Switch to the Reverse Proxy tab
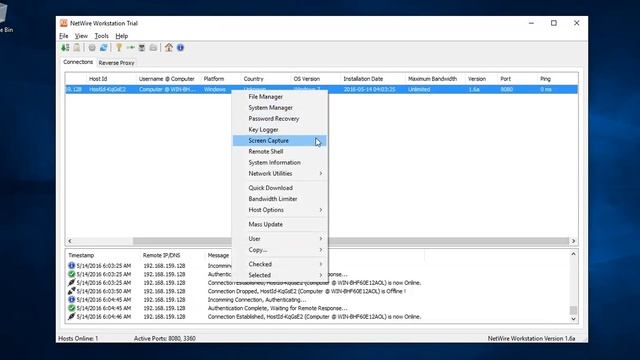 (x=116, y=63)
